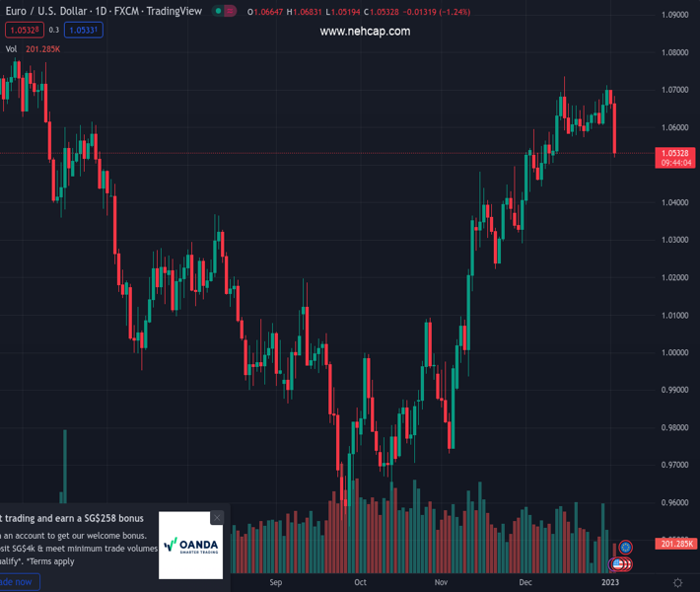Image resolution: width=700 pixels, height=592 pixels.
Task: Click the current price label 1.05328 on axis
Action: pyautogui.click(x=675, y=153)
